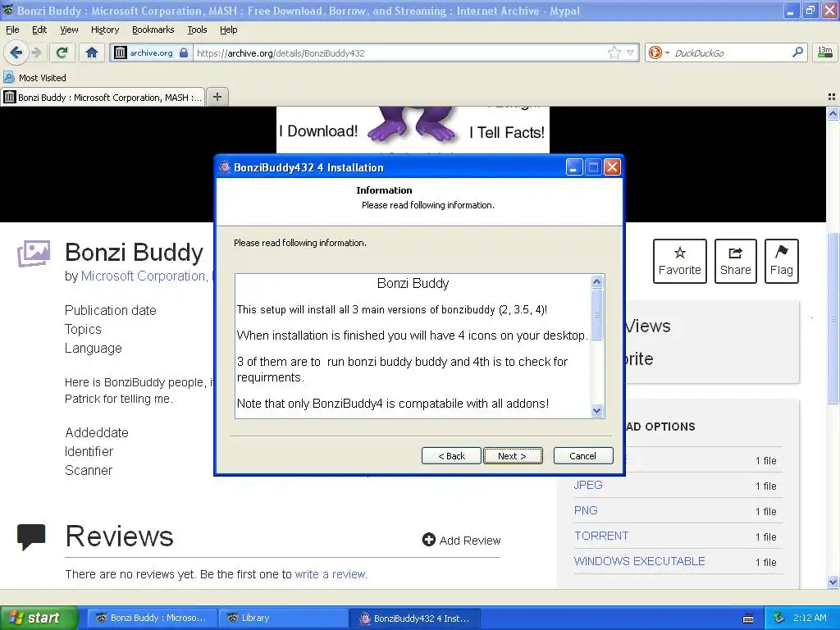
Task: Open the DuckDuckGo search engine selector
Action: coord(659,52)
